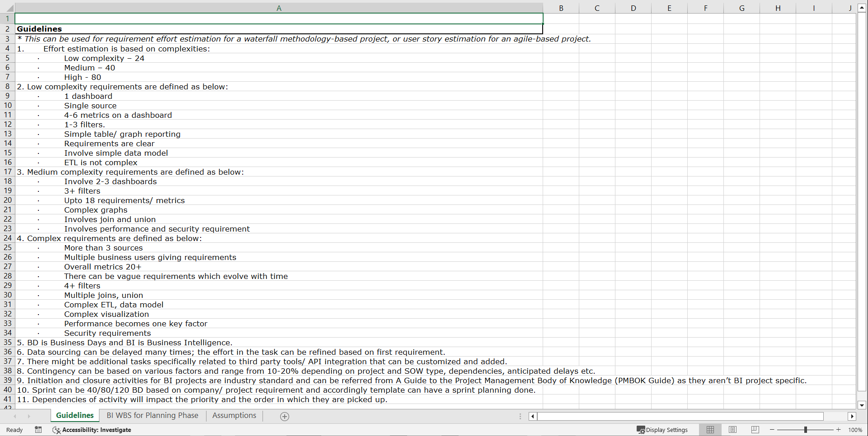Viewport: 868px width, 436px height.
Task: Open the Assumptions sheet tab
Action: point(234,415)
